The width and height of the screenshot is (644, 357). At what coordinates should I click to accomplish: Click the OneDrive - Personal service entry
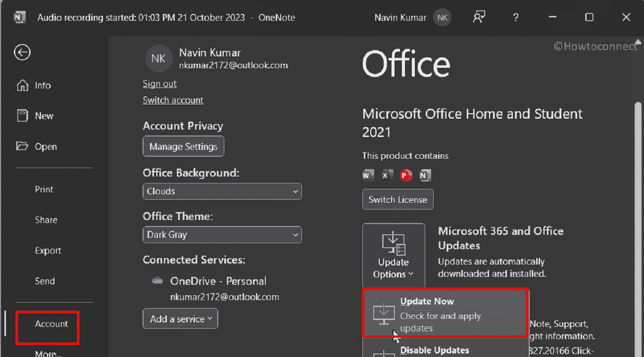point(218,281)
